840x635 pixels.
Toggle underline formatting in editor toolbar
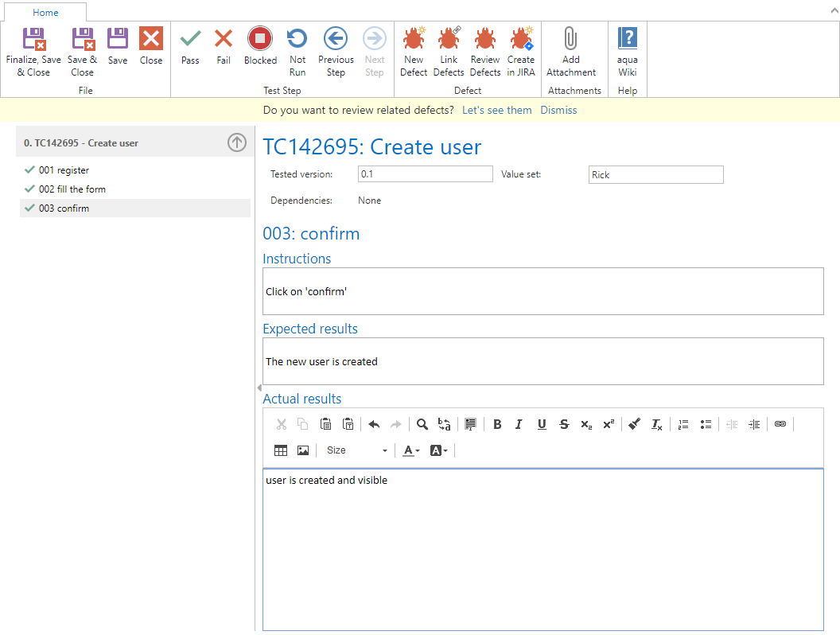542,425
